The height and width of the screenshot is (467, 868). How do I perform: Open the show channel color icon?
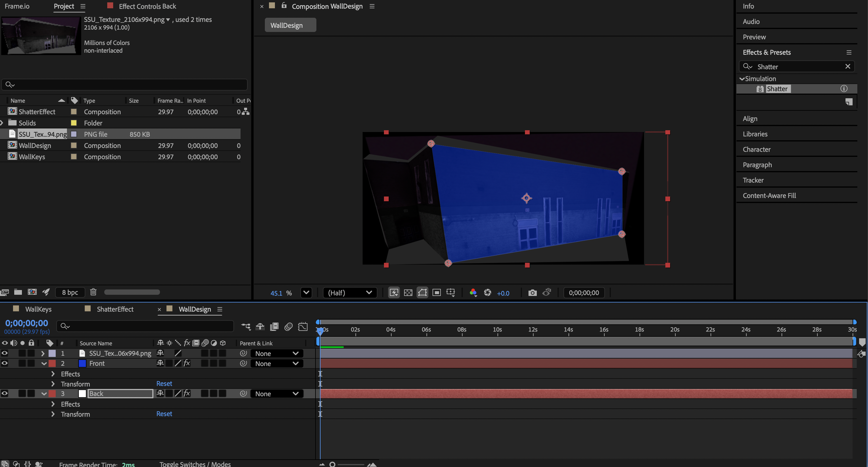pos(473,293)
